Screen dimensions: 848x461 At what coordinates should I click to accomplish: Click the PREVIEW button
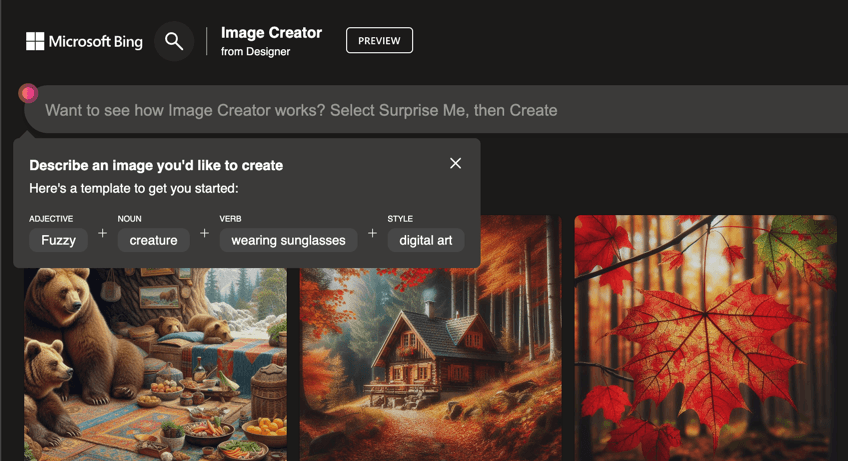(379, 41)
